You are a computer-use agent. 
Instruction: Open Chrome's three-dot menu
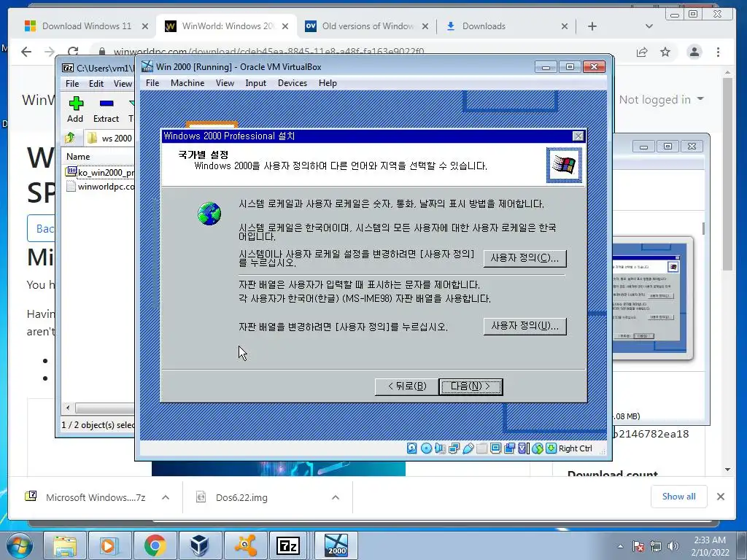[x=718, y=52]
